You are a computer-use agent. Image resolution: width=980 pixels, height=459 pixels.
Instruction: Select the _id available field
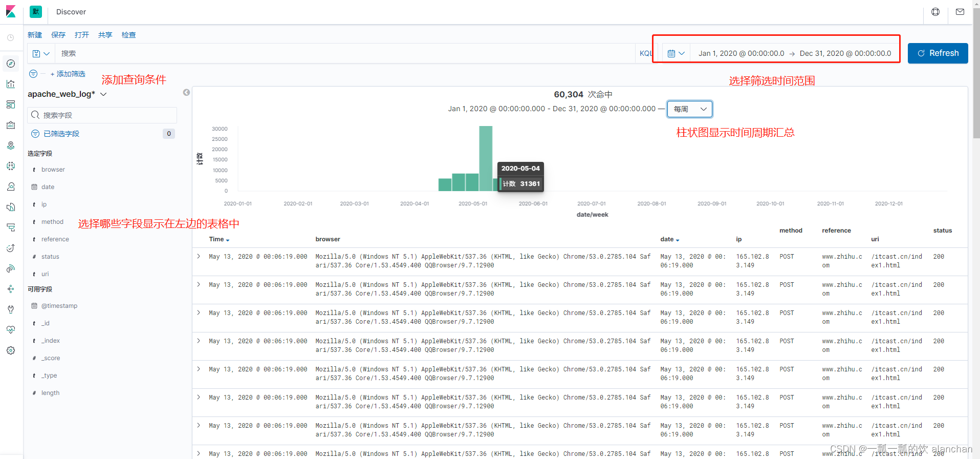[46, 323]
